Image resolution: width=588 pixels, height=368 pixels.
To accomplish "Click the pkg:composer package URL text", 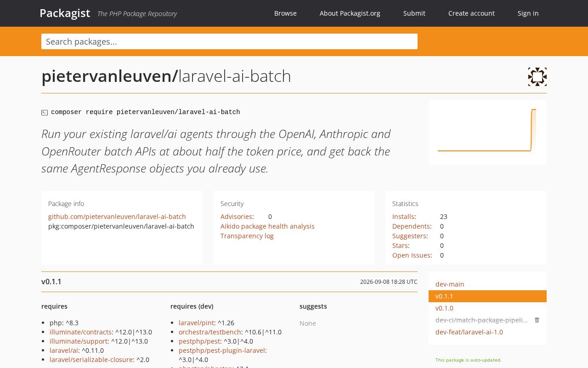I will coord(121,226).
